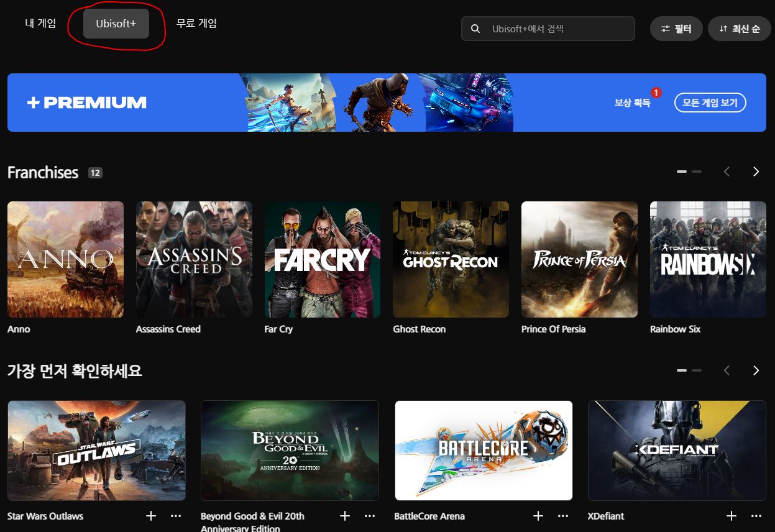Open the Far Cry franchise thumbnail
This screenshot has width=775, height=532.
pyautogui.click(x=323, y=259)
